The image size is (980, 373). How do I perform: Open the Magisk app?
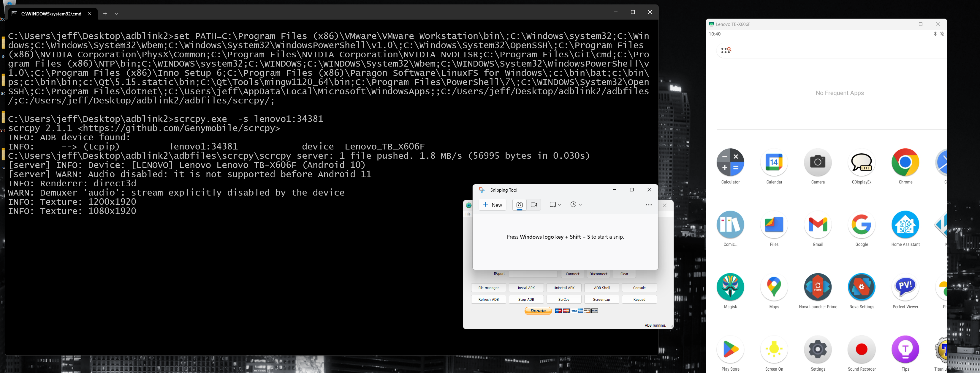click(730, 287)
